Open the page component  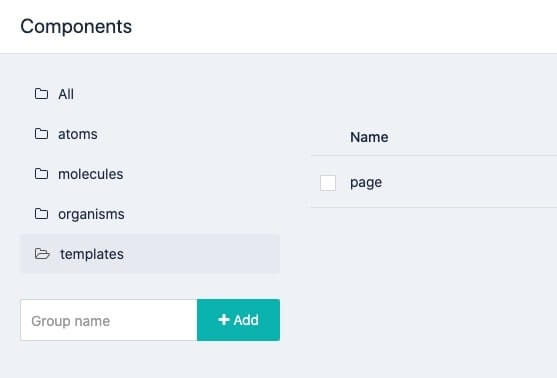pyautogui.click(x=366, y=183)
